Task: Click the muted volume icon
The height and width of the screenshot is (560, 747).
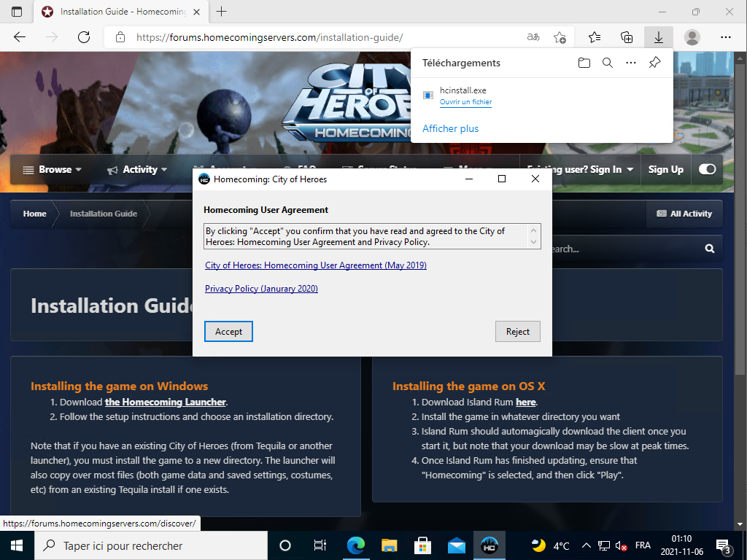Action: (621, 545)
